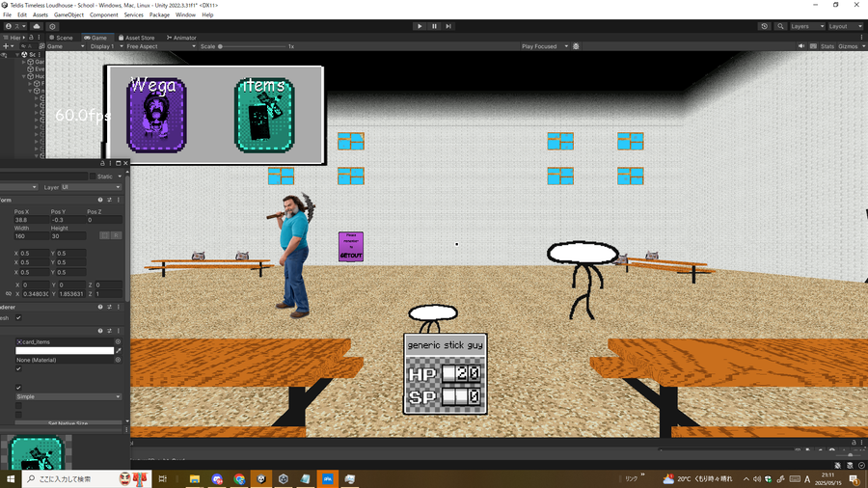Click the Wega card in the Game view

(156, 115)
